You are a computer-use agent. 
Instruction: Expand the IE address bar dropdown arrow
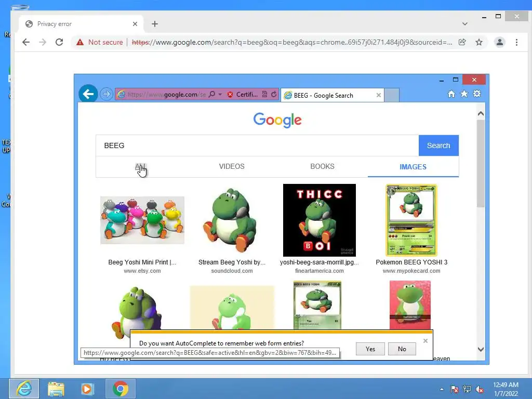pos(220,94)
